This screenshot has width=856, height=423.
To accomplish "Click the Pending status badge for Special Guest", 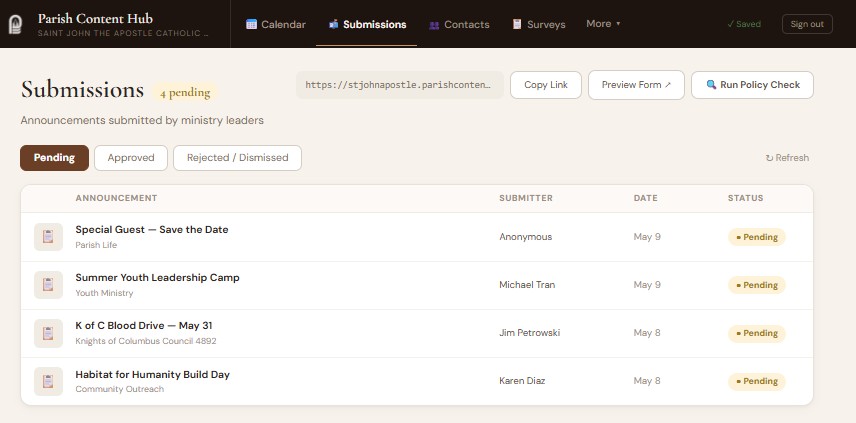I will click(757, 237).
